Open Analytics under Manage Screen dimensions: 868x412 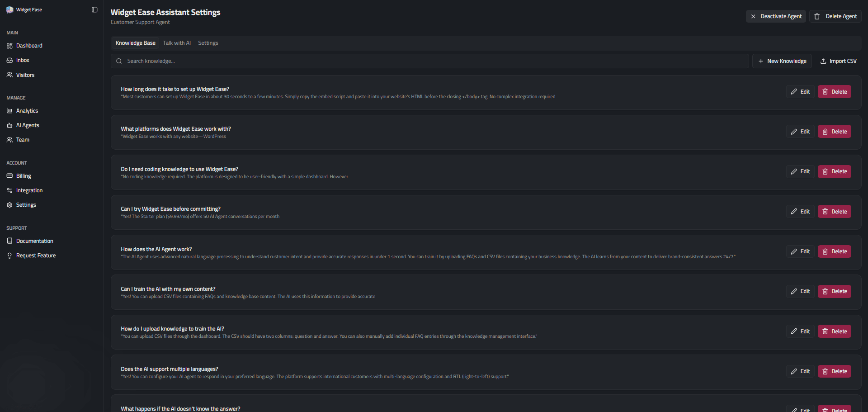click(x=27, y=110)
